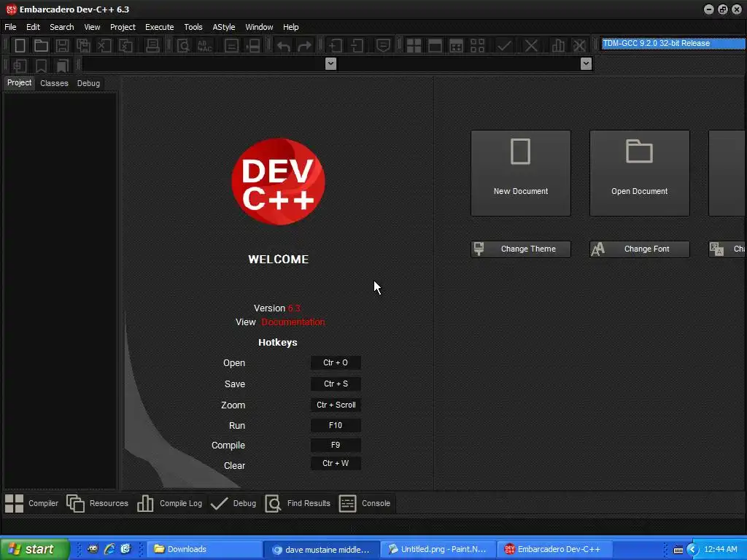Viewport: 747px width, 560px height.
Task: Switch to the Classes sidebar tab
Action: click(x=54, y=83)
